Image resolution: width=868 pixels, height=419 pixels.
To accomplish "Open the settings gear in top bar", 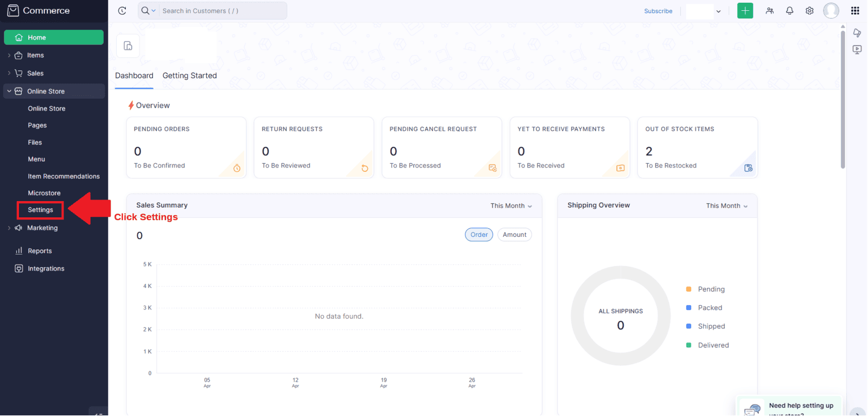I will (809, 11).
